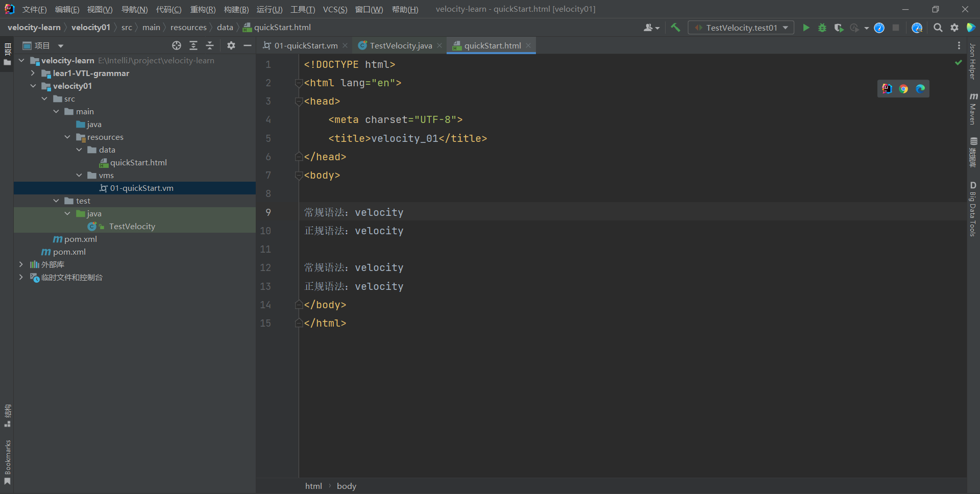Open the VCS(S) menu
Image resolution: width=980 pixels, height=494 pixels.
[335, 9]
